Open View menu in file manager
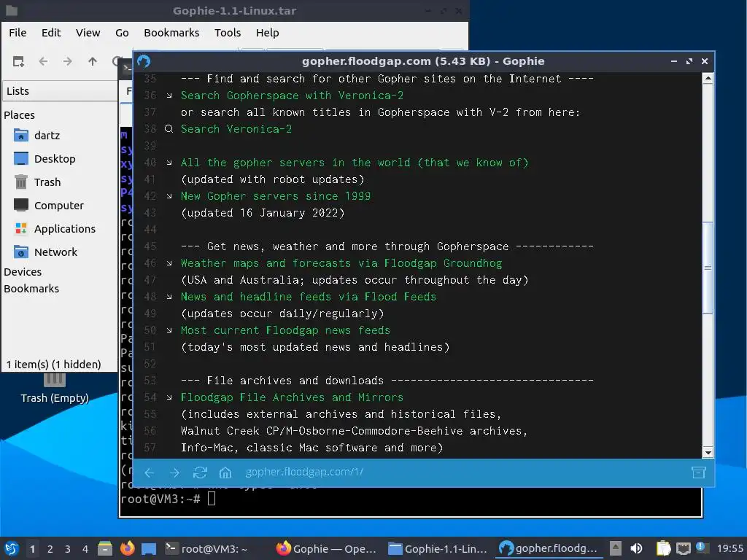This screenshot has height=560, width=747. click(x=88, y=33)
